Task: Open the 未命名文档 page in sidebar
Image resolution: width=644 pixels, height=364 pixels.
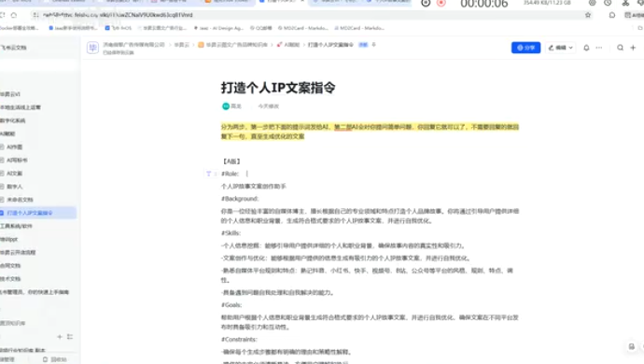Action: click(x=20, y=199)
